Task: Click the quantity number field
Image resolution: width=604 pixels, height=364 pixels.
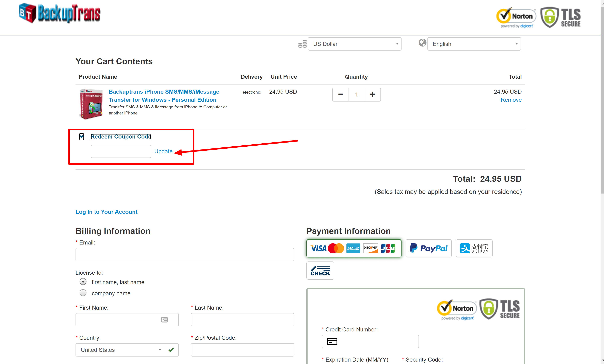Action: [356, 94]
